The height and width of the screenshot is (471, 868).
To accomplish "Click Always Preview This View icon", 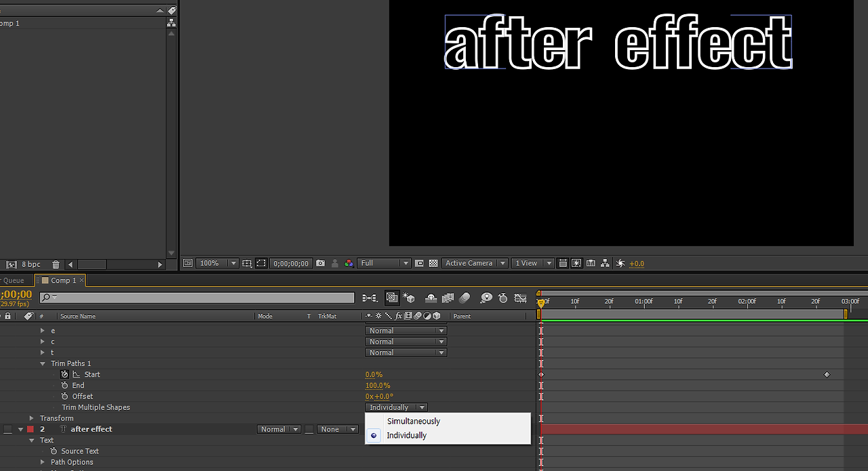I will tap(188, 263).
